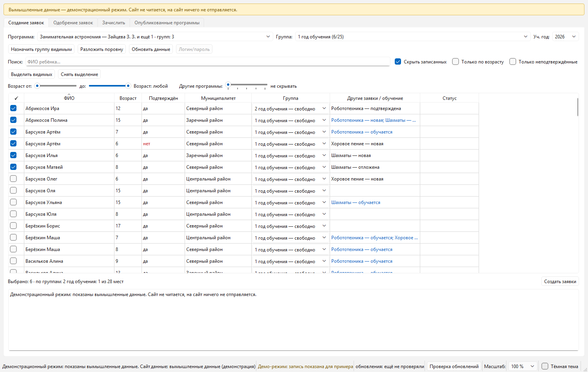Screen dimensions: 588x372
Task: Click the Другие программы slider handle
Action: (228, 85)
